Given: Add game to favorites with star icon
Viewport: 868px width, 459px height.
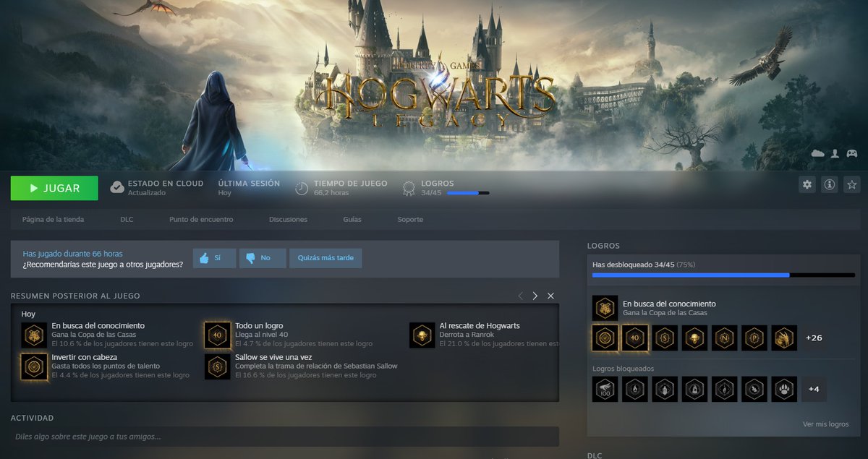Looking at the screenshot, I should (852, 185).
